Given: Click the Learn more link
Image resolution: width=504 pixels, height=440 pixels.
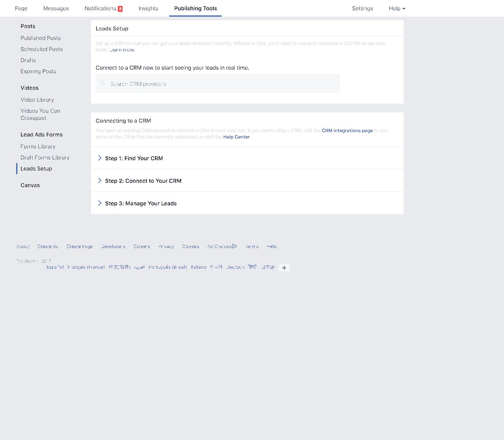Looking at the screenshot, I should [x=122, y=50].
